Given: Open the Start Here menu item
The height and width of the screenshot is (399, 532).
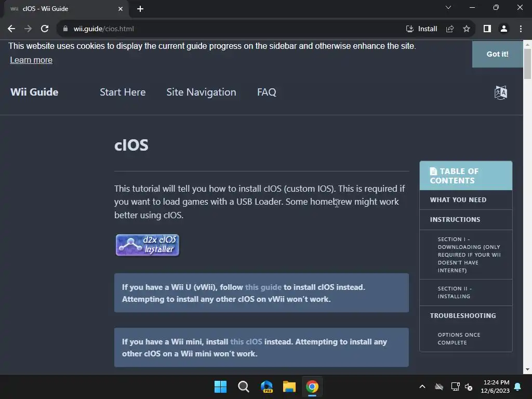Looking at the screenshot, I should click(x=123, y=92).
